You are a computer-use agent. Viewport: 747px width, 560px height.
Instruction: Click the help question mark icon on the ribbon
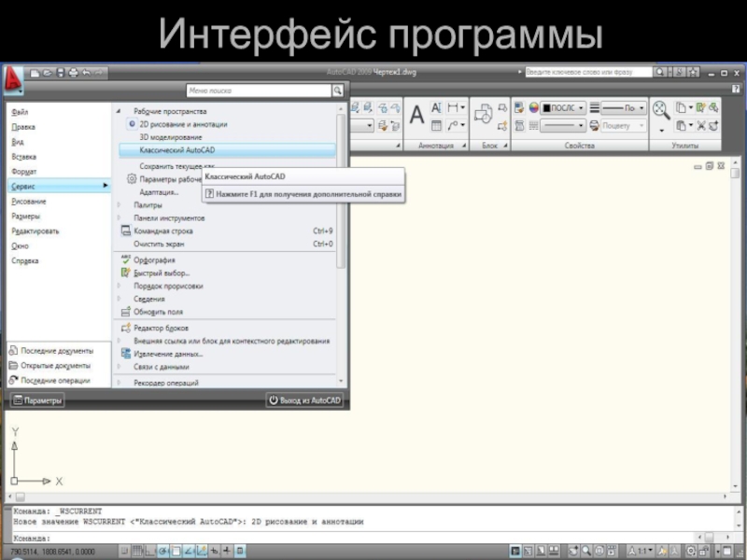click(x=736, y=89)
